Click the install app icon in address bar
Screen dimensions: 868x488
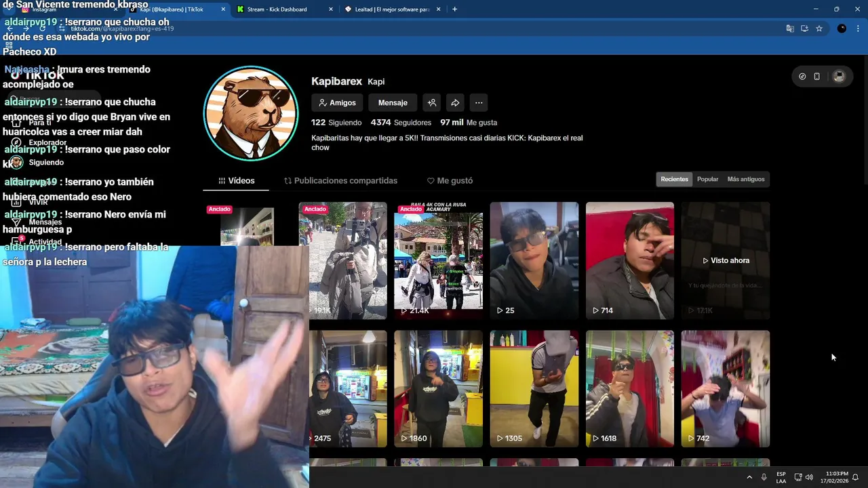(804, 28)
